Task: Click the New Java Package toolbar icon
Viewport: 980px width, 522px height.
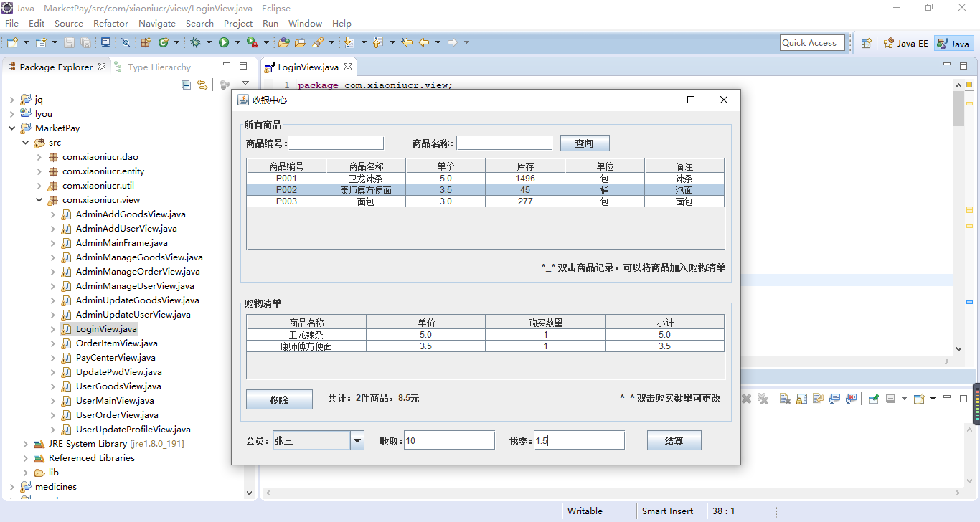Action: 146,43
